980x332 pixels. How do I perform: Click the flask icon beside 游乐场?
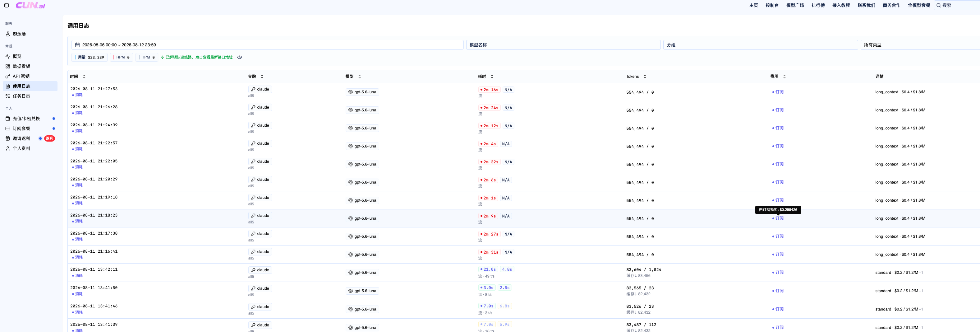click(7, 34)
